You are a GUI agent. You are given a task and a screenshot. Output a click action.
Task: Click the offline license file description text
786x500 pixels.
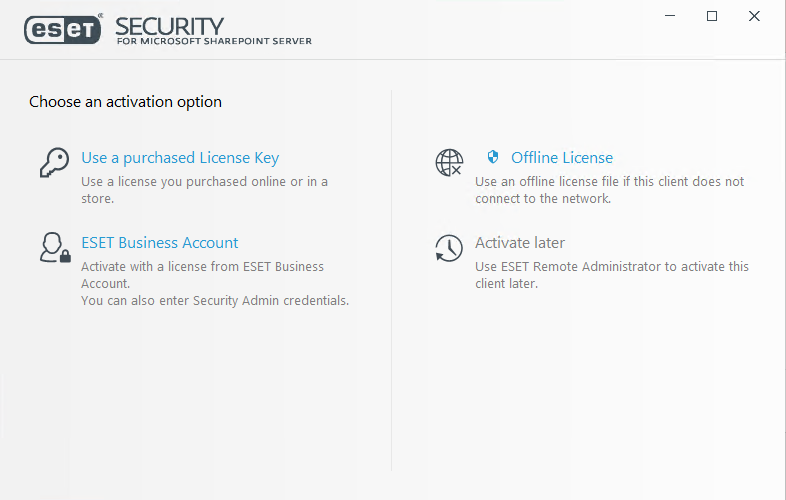click(609, 190)
